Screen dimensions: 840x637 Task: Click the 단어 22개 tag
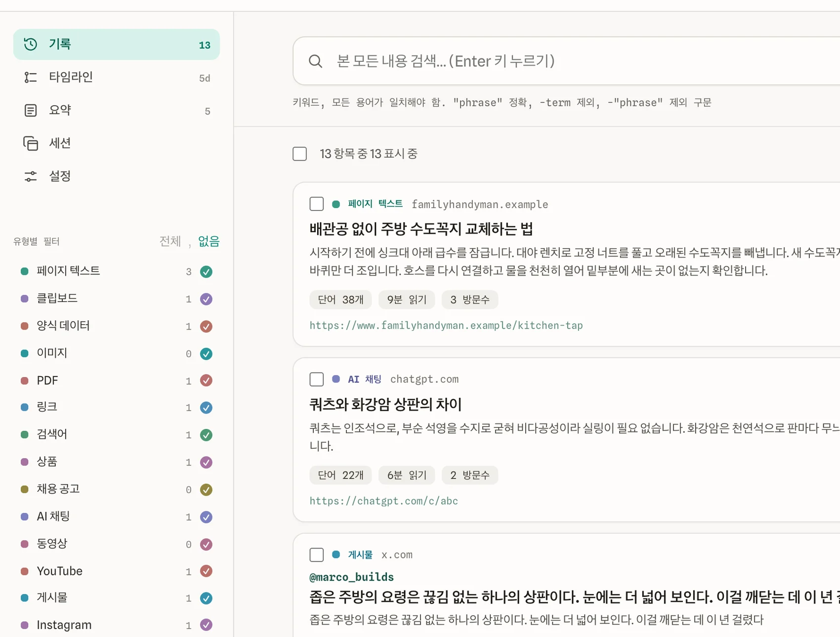340,475
